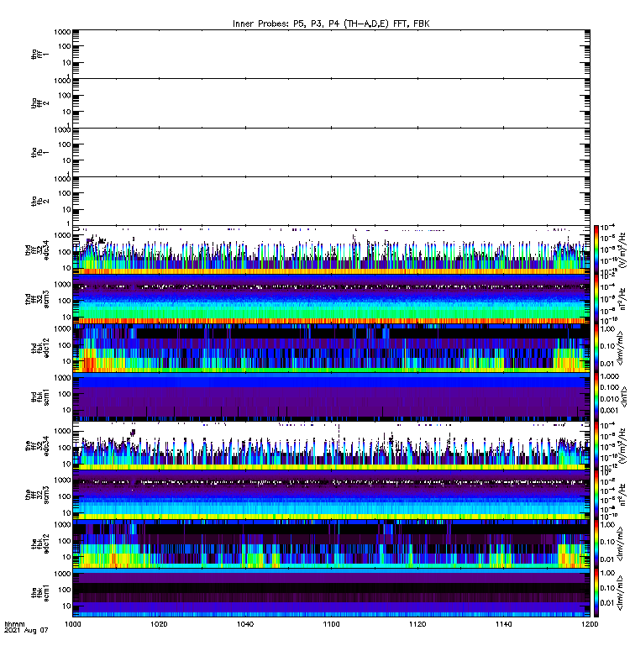Viewport: 630px width, 672px height.
Task: Click the 'thd fbk edc12' axis label
Action: click(x=39, y=349)
